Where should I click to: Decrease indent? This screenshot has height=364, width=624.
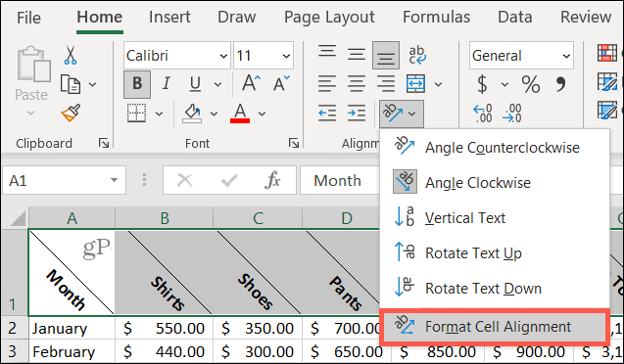[327, 114]
